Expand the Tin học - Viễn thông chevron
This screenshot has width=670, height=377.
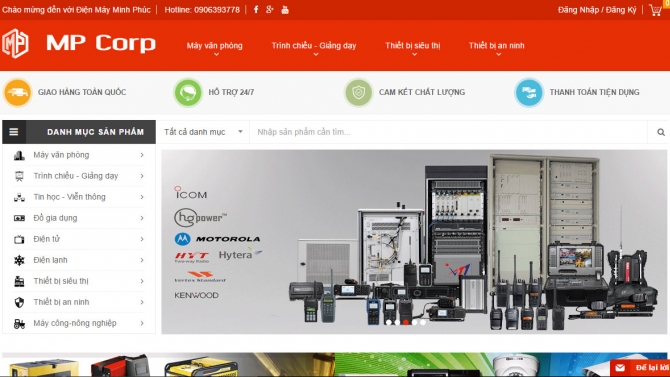[142, 197]
